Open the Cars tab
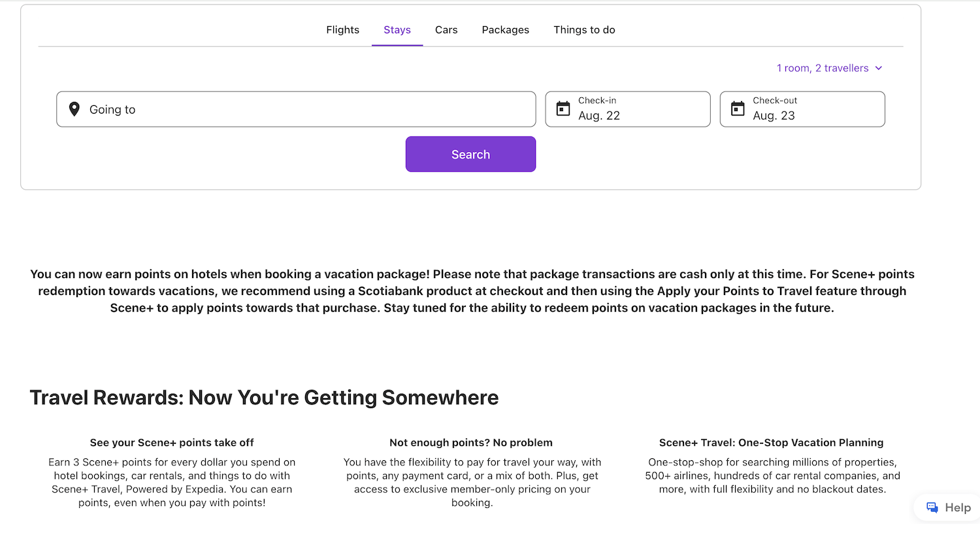980x534 pixels. click(x=446, y=30)
